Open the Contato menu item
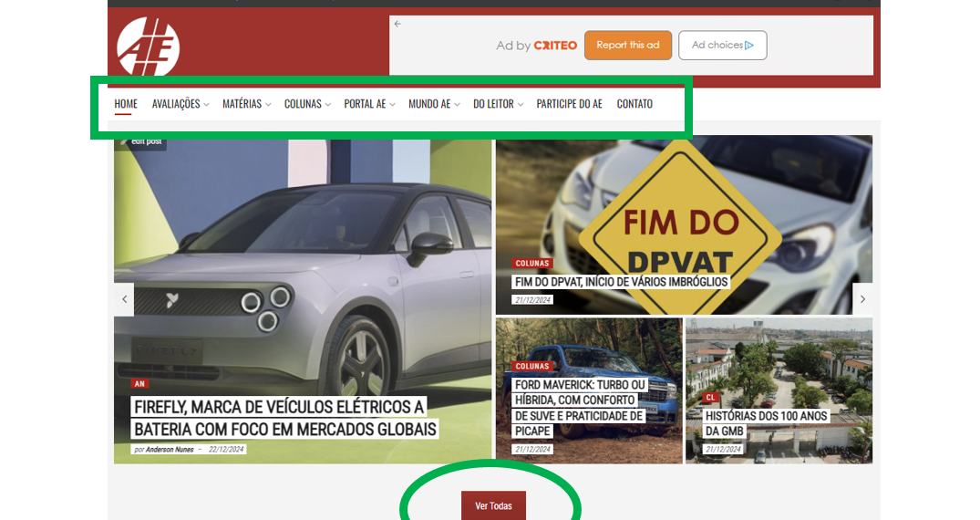The height and width of the screenshot is (520, 980). point(634,104)
